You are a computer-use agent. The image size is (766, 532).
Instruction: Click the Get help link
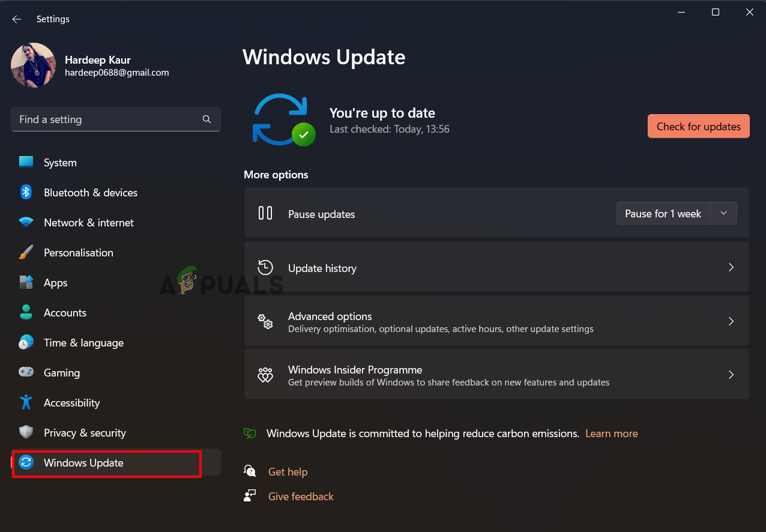coord(288,471)
